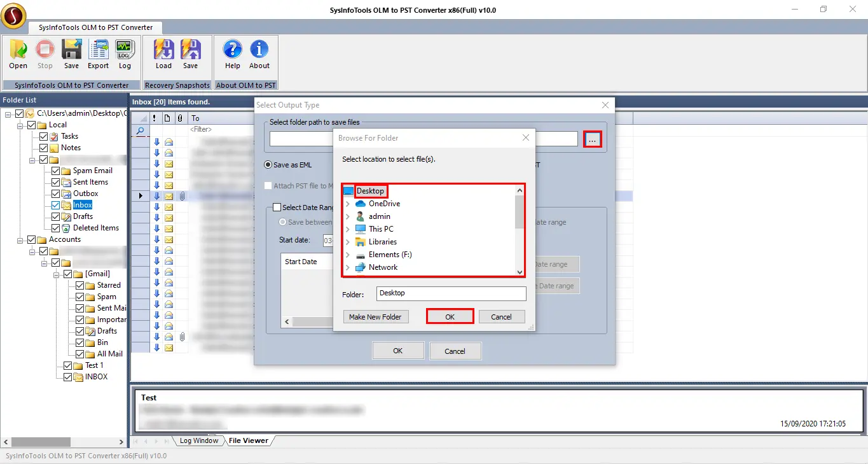This screenshot has height=464, width=868.
Task: Click the magnifier icon in the filter row
Action: pos(141,130)
